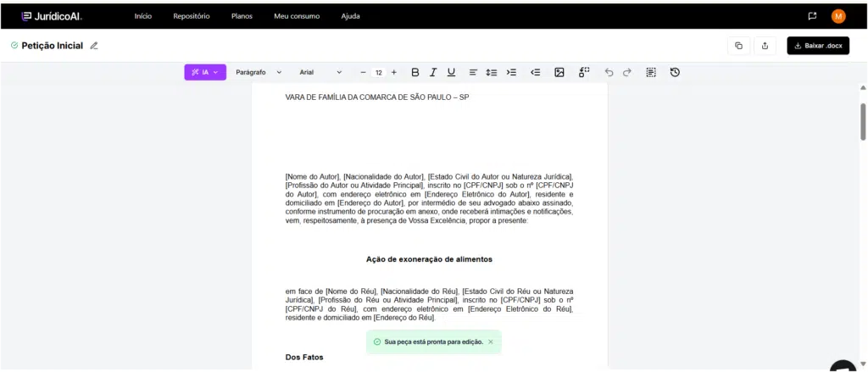Click 'VARA DE FAMÍLIA DA COMARCA' line
The height and width of the screenshot is (372, 868).
click(x=377, y=97)
